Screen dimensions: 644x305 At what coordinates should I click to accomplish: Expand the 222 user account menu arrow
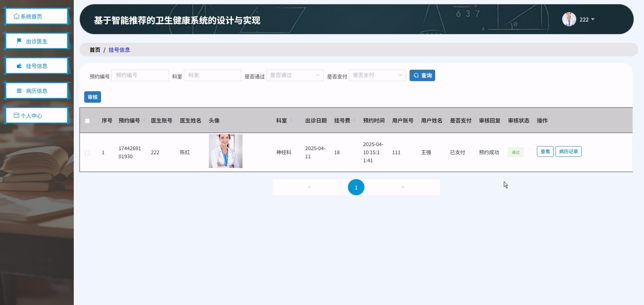pos(593,19)
